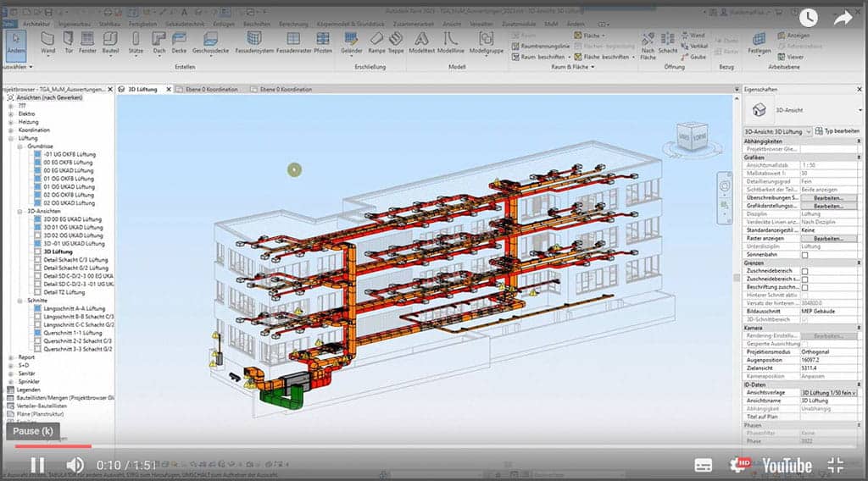
Task: Collapse the Grundrisse tree node
Action: [20, 147]
